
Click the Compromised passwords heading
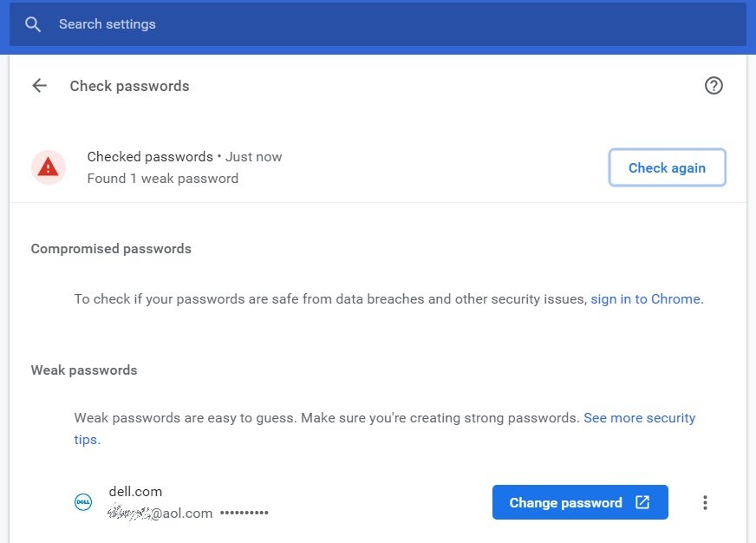(111, 249)
